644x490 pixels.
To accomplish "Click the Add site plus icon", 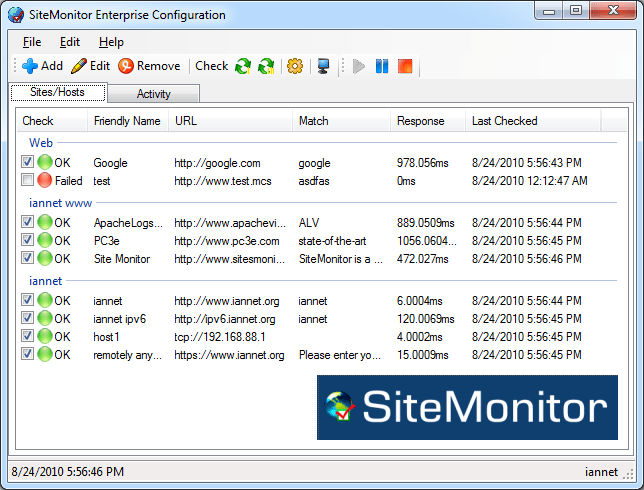I will click(30, 66).
